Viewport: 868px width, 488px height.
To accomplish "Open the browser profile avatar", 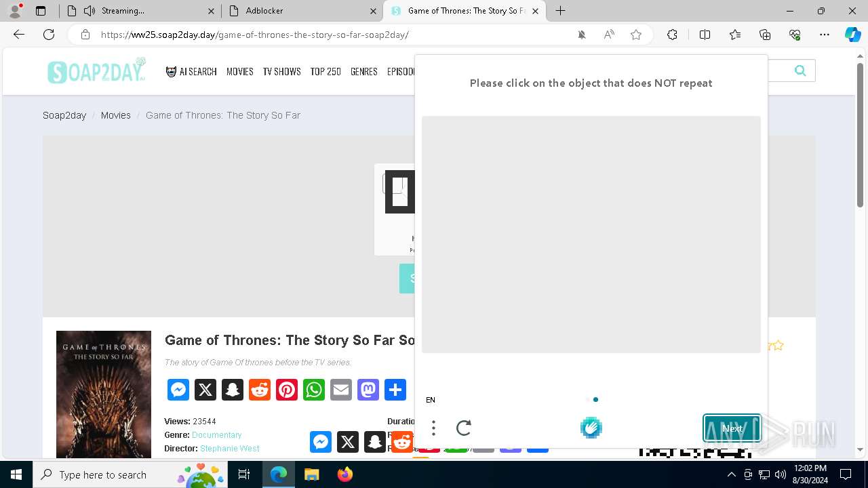I will click(x=15, y=11).
